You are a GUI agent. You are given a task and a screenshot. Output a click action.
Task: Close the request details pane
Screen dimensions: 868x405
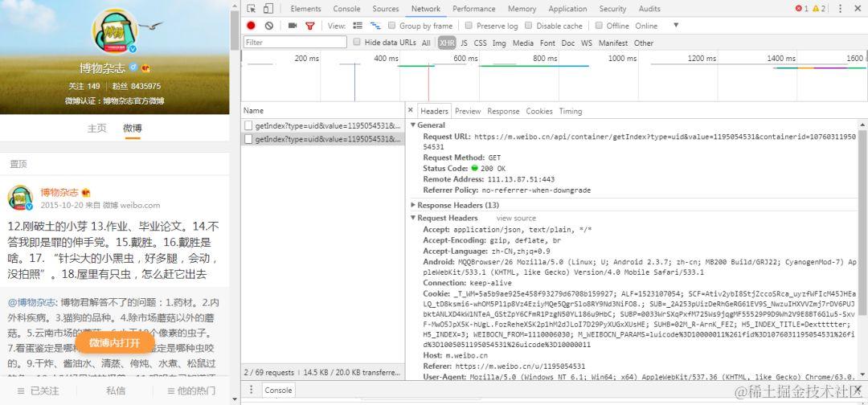click(x=410, y=111)
